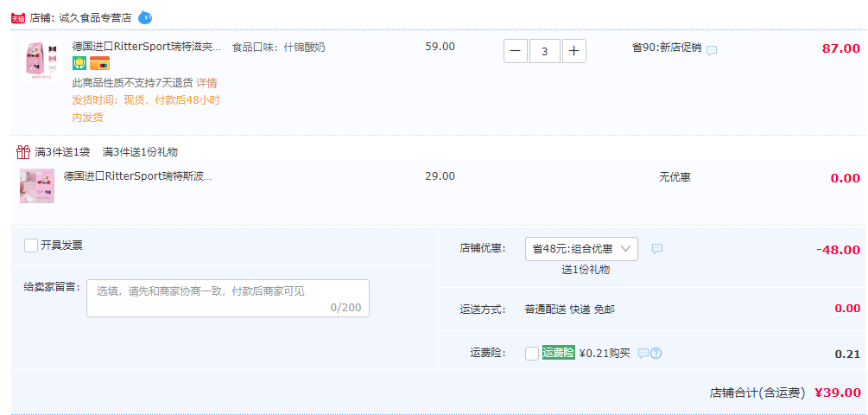Click 满3件送1袋 promotion text

click(62, 152)
